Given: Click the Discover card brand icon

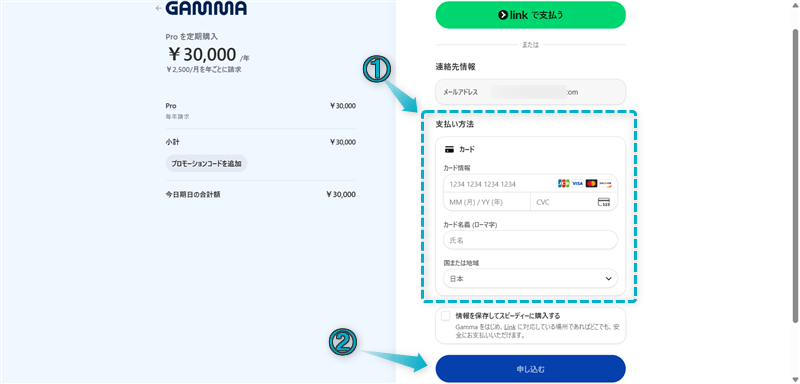Looking at the screenshot, I should (x=605, y=184).
